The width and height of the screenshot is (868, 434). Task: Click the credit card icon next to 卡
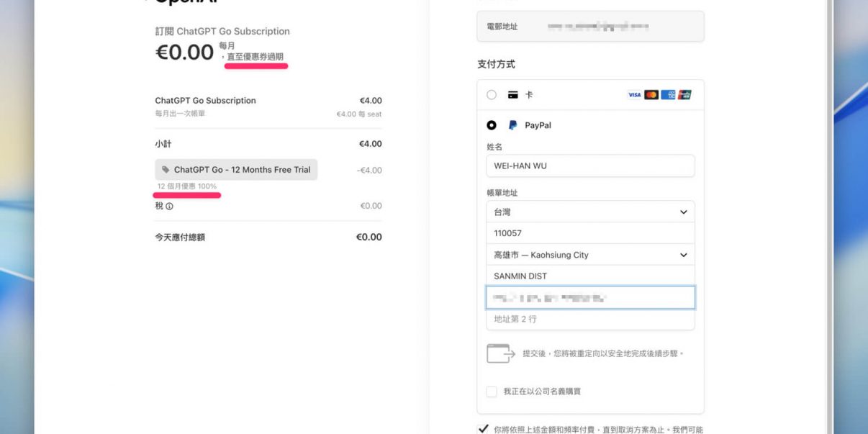coord(513,95)
